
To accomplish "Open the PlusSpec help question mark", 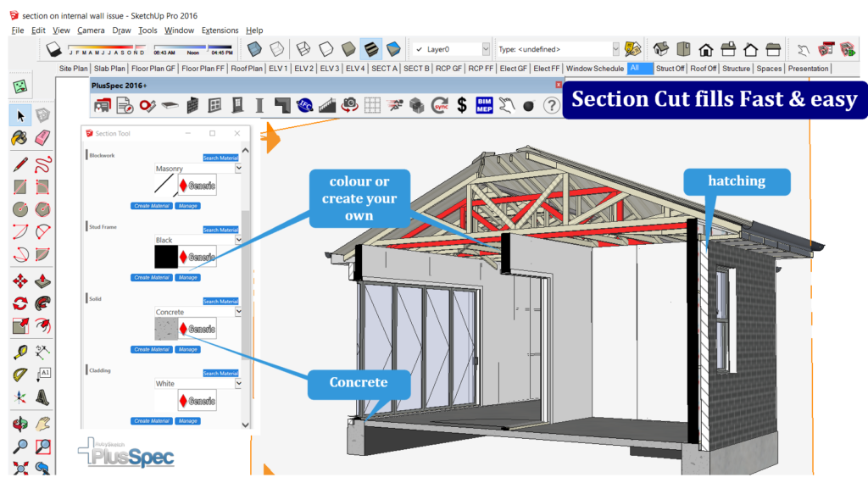I will pyautogui.click(x=551, y=105).
